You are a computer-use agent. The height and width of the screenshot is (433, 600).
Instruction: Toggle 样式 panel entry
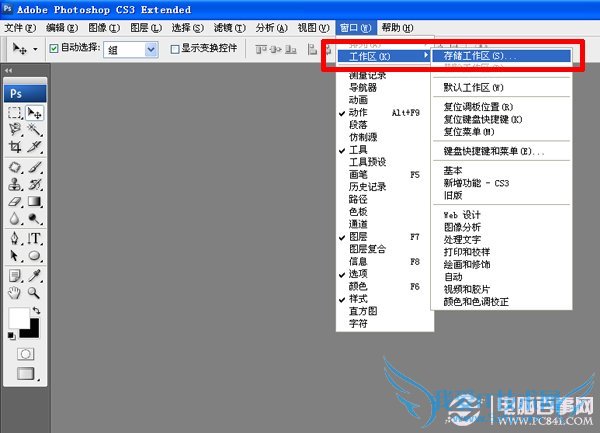point(385,299)
